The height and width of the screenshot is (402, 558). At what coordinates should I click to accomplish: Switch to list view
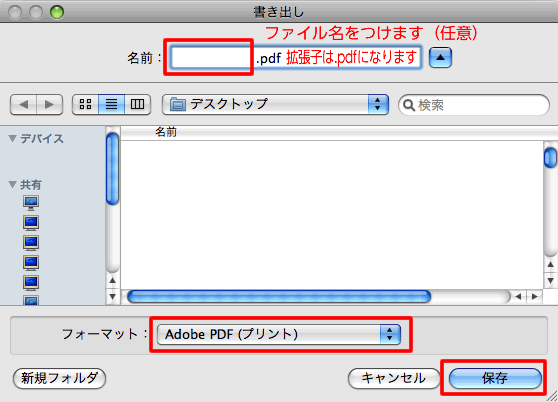[111, 104]
